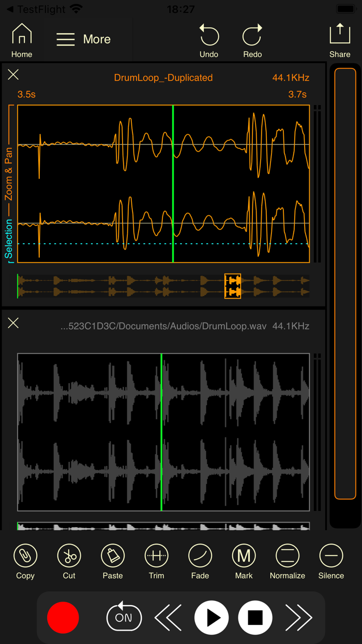Close the DrumLoop_-Duplicated track
Viewport: 362px width, 644px height.
pos(13,75)
